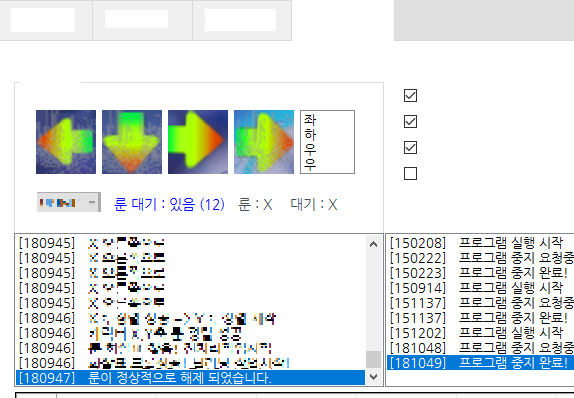
Task: Select the [180946] log row containing '-> Y'
Action: click(x=190, y=318)
